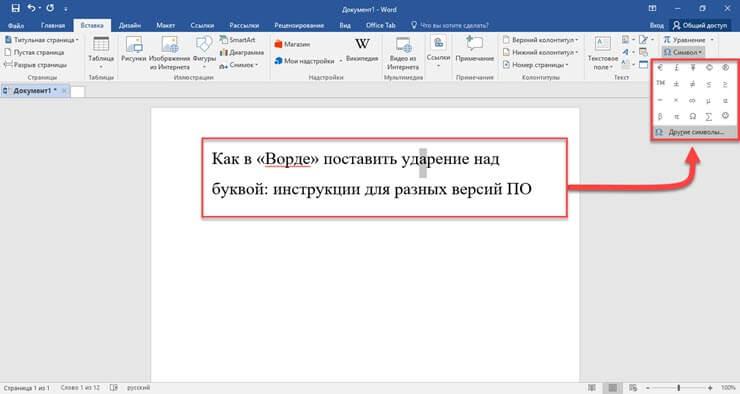The height and width of the screenshot is (394, 740).
Task: Adjust the zoom slider in status bar
Action: coord(679,388)
